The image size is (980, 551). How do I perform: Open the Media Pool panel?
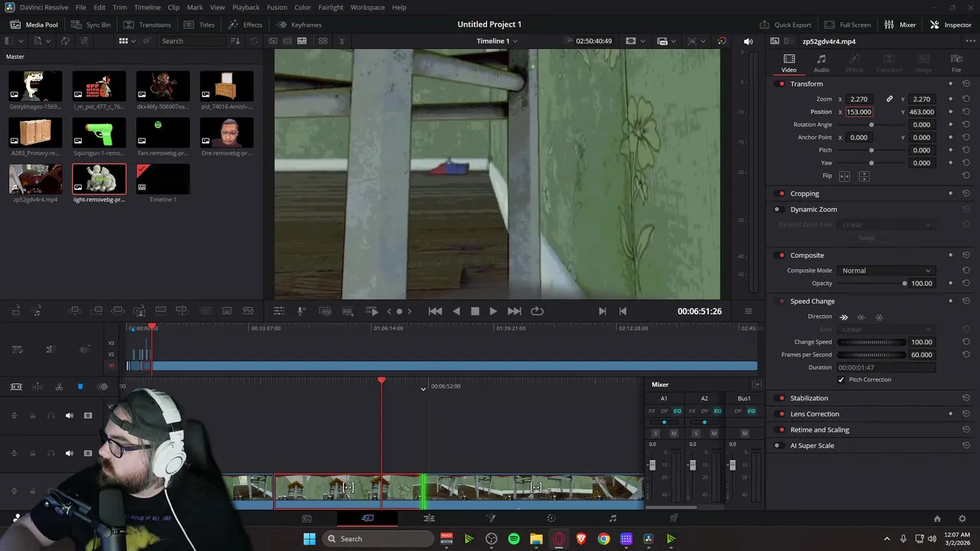pyautogui.click(x=34, y=24)
